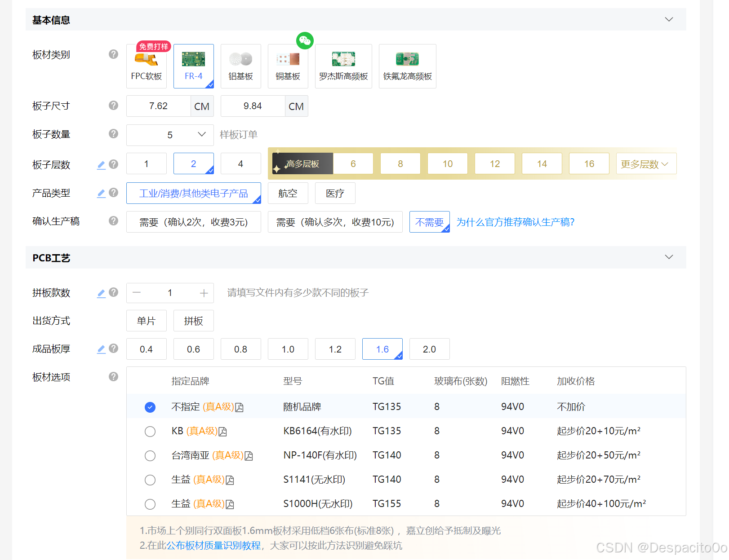Click board width field showing 7.62
This screenshot has height=560, width=729.
159,106
